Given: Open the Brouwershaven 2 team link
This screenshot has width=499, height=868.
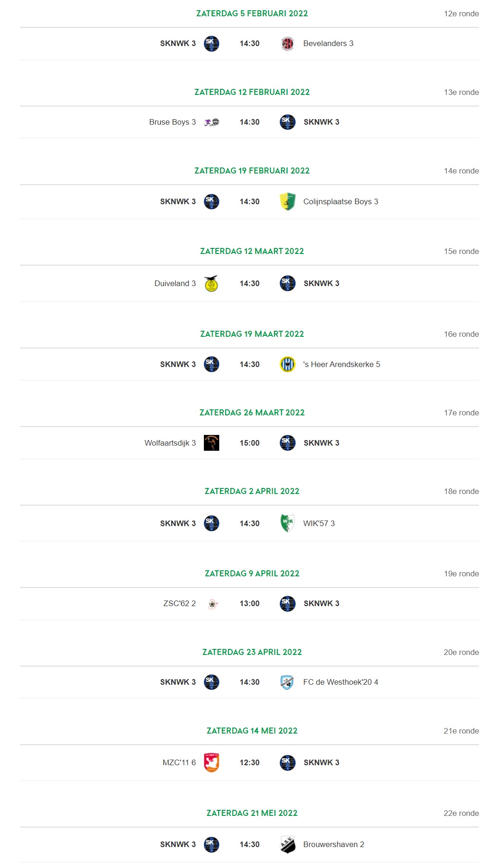Looking at the screenshot, I should (x=334, y=844).
